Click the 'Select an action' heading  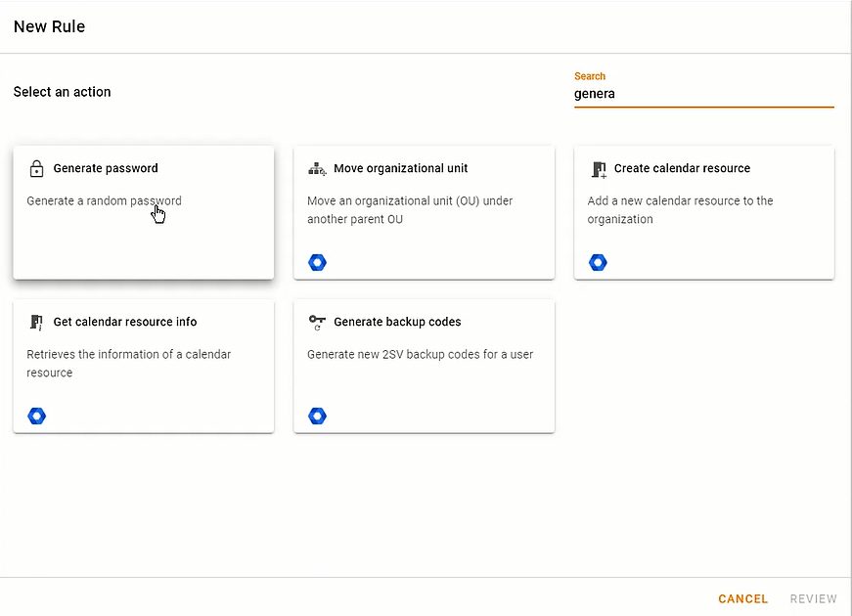[62, 92]
